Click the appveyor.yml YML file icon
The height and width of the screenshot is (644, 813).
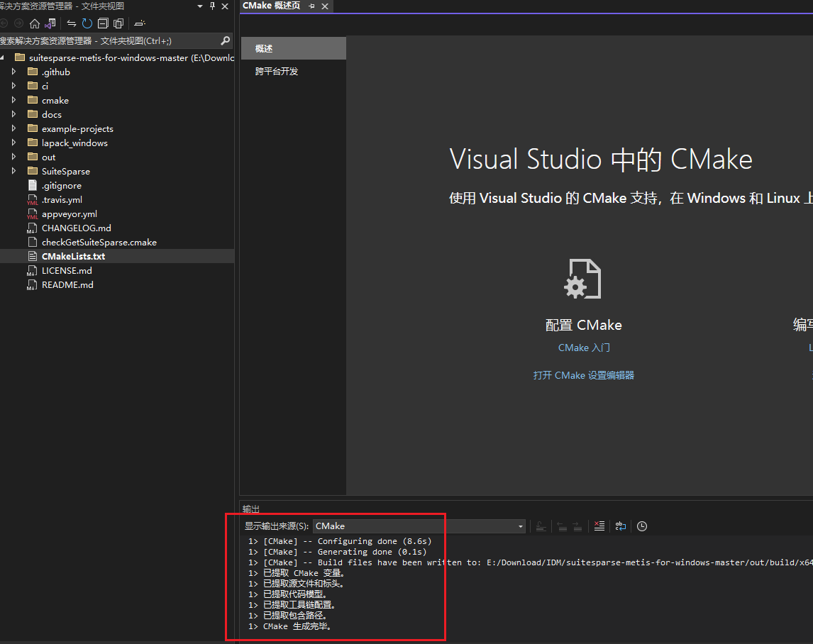32,214
